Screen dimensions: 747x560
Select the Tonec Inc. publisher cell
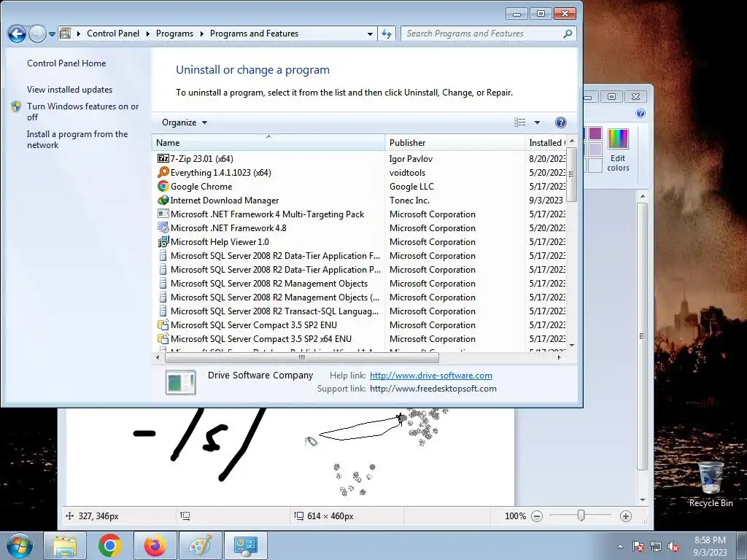[x=409, y=200]
